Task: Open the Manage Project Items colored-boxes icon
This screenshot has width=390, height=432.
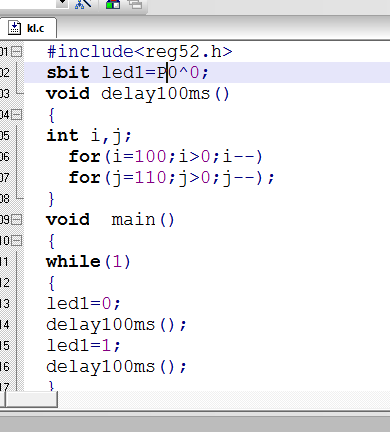Action: pyautogui.click(x=113, y=4)
